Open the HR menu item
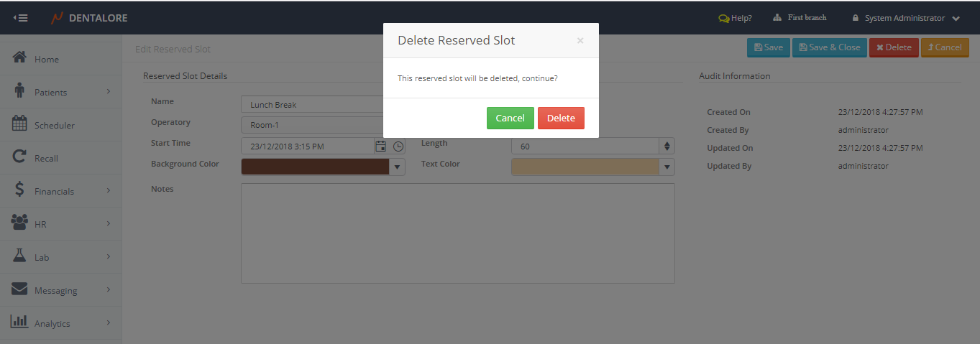Viewport: 980px width, 344px height. (x=40, y=224)
